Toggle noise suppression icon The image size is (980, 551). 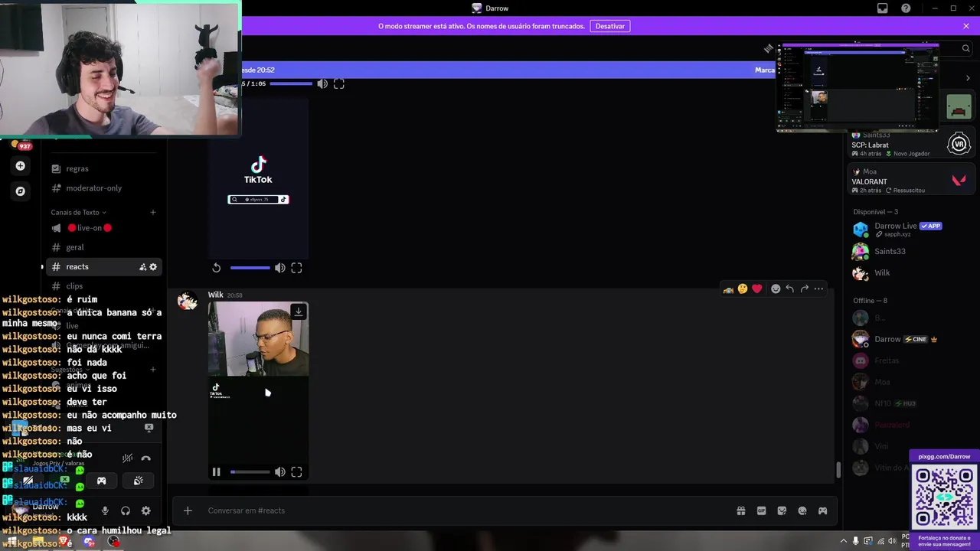tap(127, 458)
